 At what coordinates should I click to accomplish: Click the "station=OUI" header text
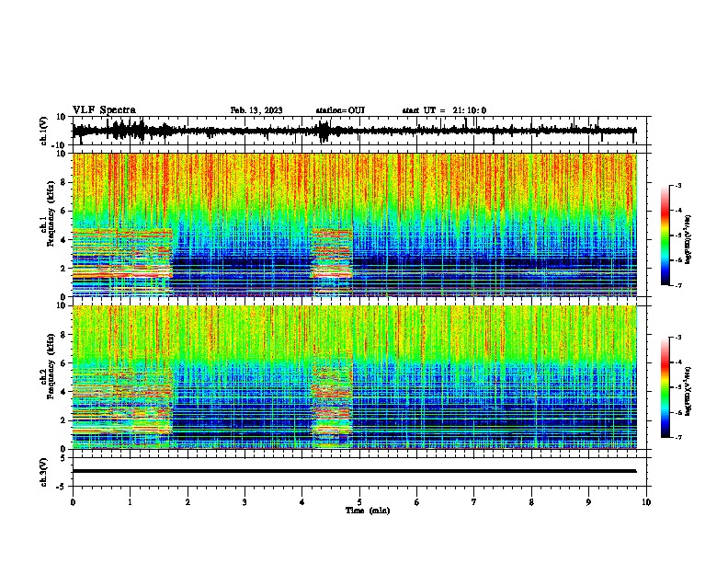click(x=340, y=110)
